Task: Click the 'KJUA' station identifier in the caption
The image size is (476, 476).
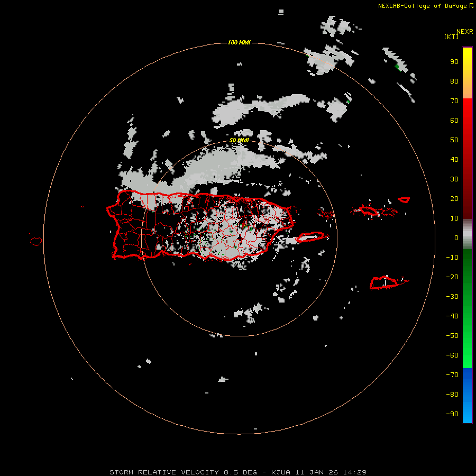Action: 281,472
